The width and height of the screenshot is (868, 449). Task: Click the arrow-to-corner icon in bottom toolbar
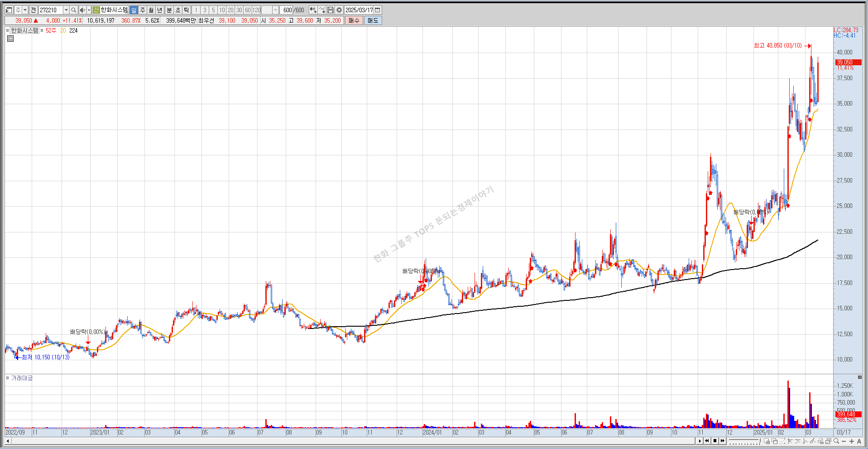(790, 441)
